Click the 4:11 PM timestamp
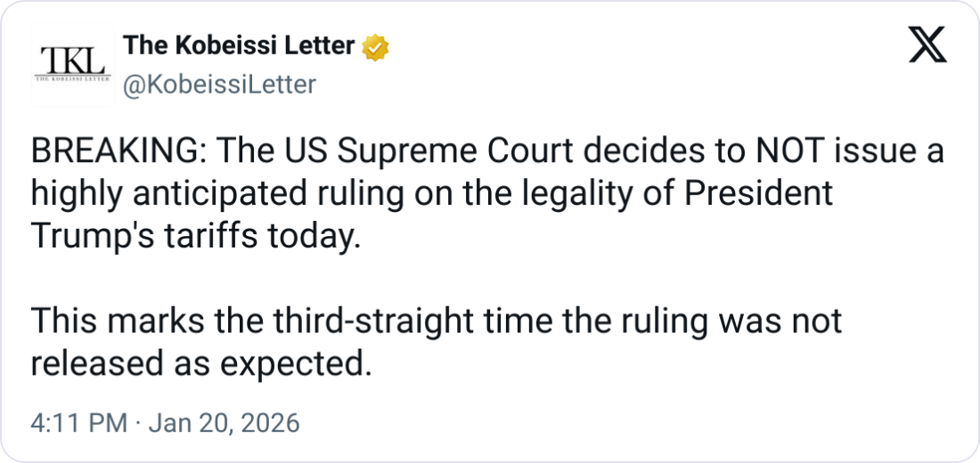The image size is (980, 463). (x=78, y=423)
